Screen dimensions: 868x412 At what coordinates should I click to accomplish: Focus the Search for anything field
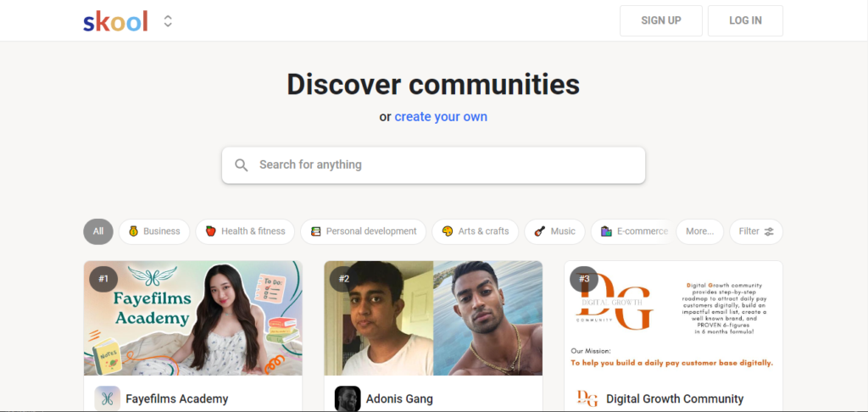441,165
